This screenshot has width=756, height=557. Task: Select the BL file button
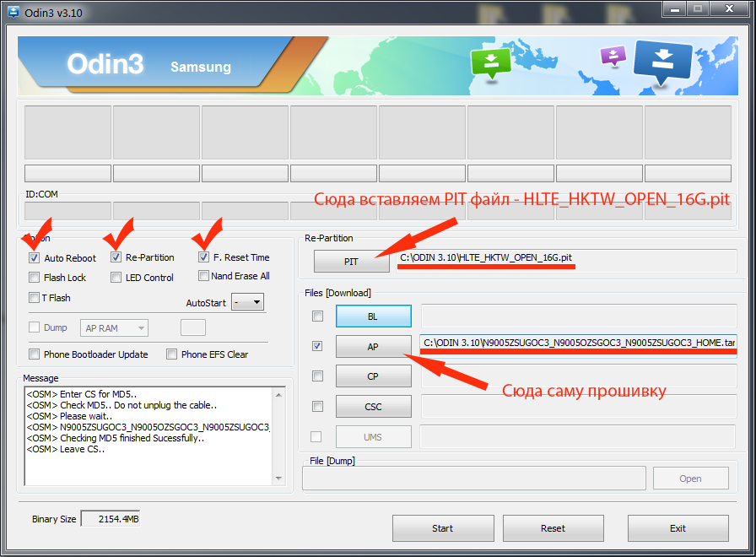coord(373,316)
